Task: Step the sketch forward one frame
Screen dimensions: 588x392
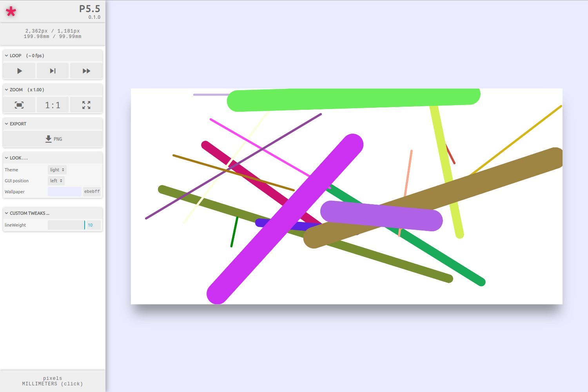Action: (53, 71)
